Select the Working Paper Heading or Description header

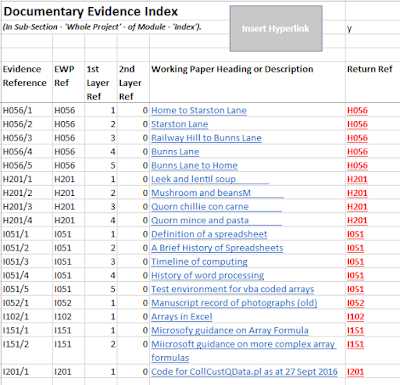tap(247, 82)
